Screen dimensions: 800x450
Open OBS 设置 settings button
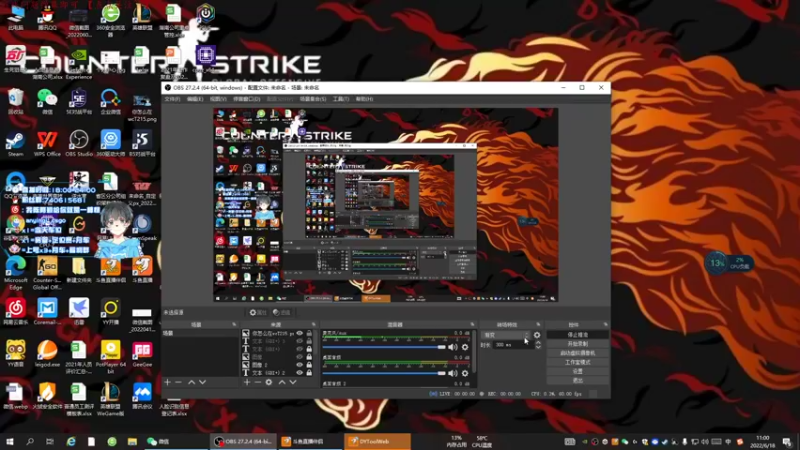578,371
